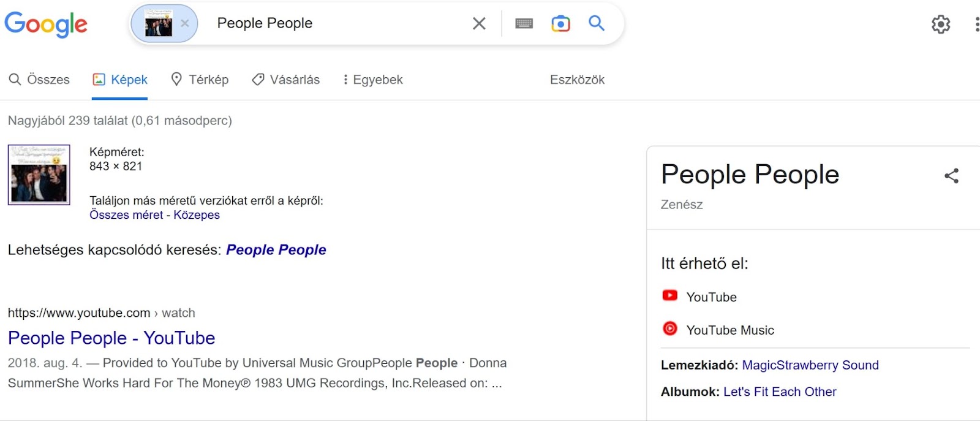Click the Összes méret link

pos(126,215)
